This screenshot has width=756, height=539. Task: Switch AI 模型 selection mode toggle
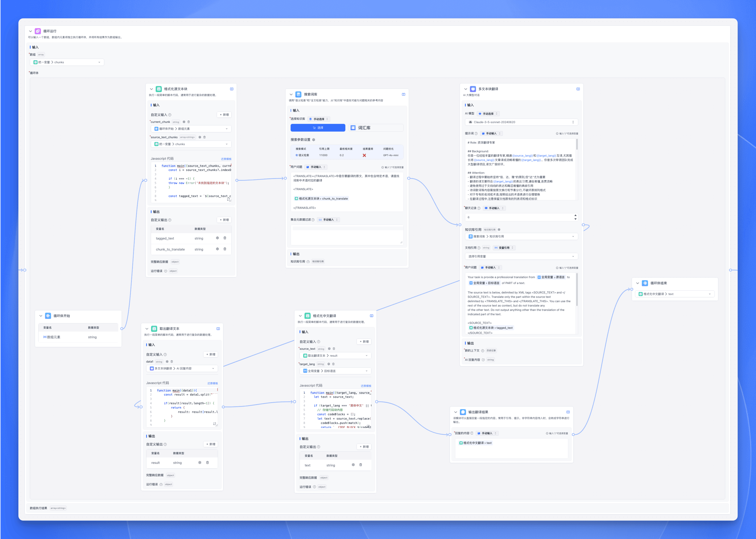pyautogui.click(x=488, y=114)
